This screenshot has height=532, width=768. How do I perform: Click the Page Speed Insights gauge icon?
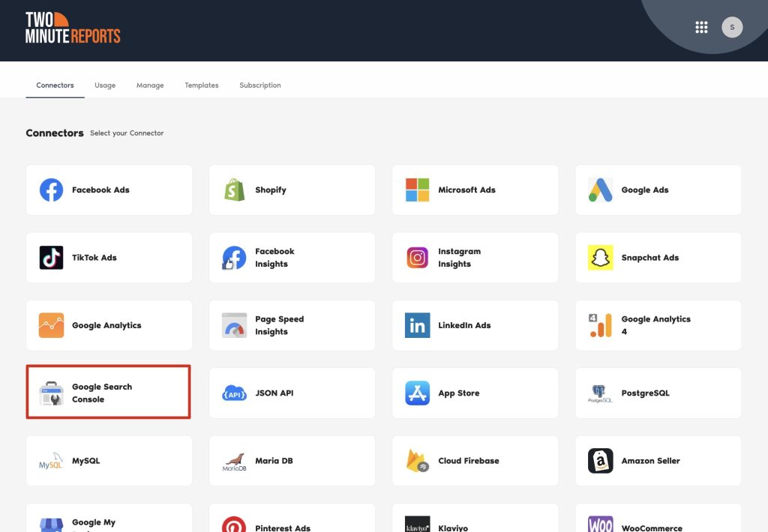(x=235, y=325)
